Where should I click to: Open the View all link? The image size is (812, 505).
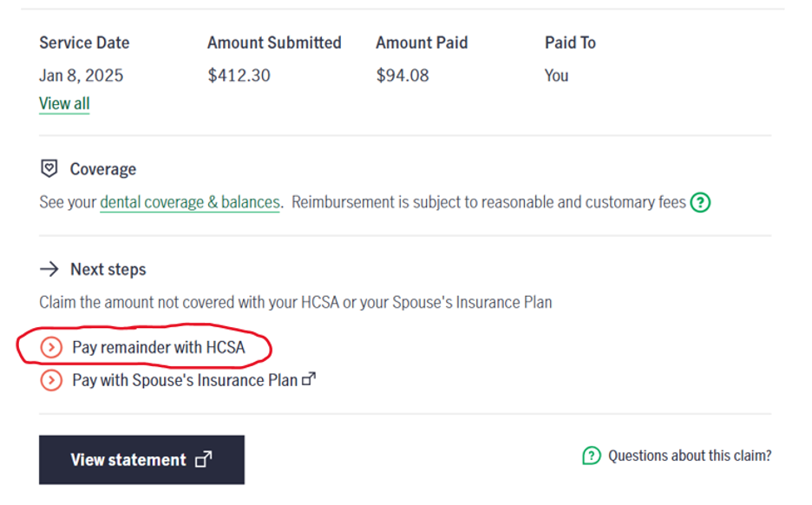click(64, 104)
